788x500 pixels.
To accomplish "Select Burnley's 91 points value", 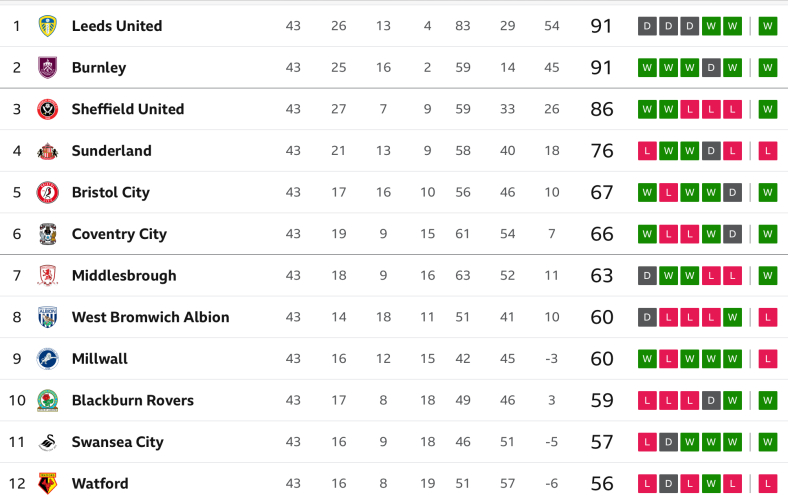I will [601, 67].
